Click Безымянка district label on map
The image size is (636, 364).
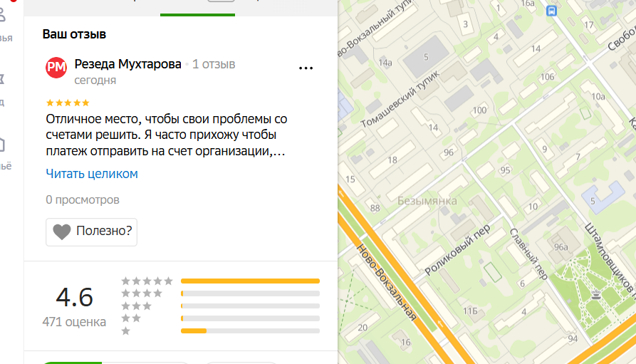coord(427,201)
